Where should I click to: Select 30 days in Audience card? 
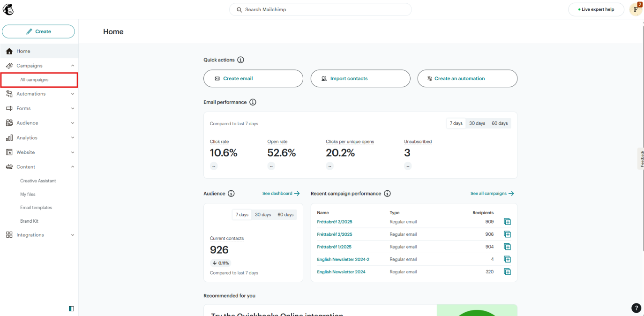pos(263,215)
